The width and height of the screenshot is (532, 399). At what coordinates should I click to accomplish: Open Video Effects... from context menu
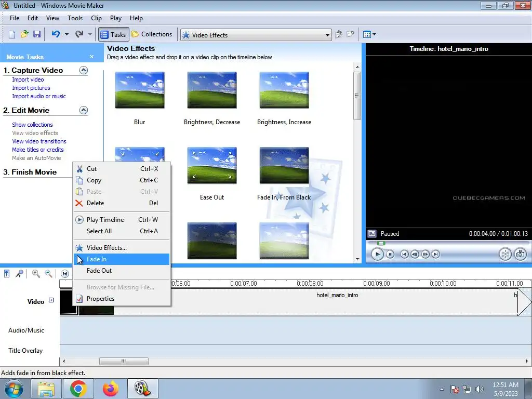point(122,248)
